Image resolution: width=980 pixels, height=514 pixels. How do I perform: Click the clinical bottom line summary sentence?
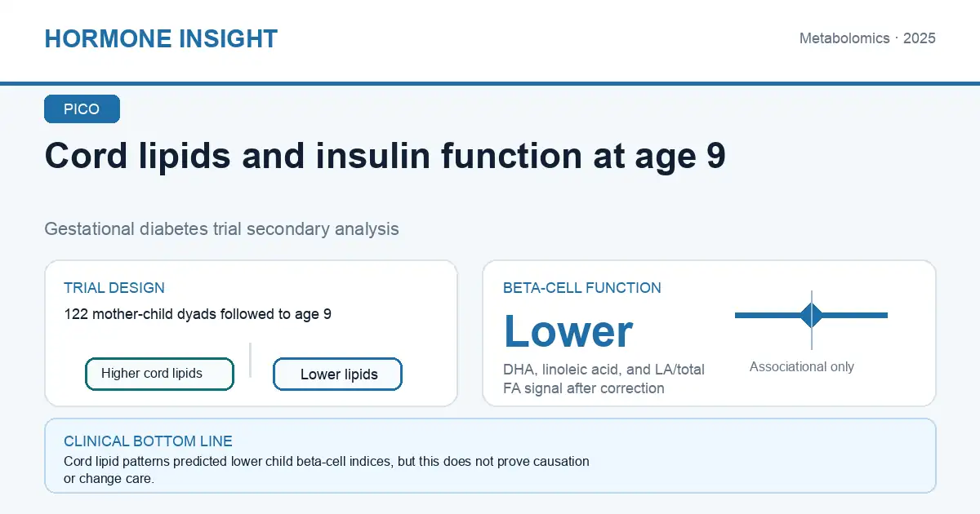point(327,470)
